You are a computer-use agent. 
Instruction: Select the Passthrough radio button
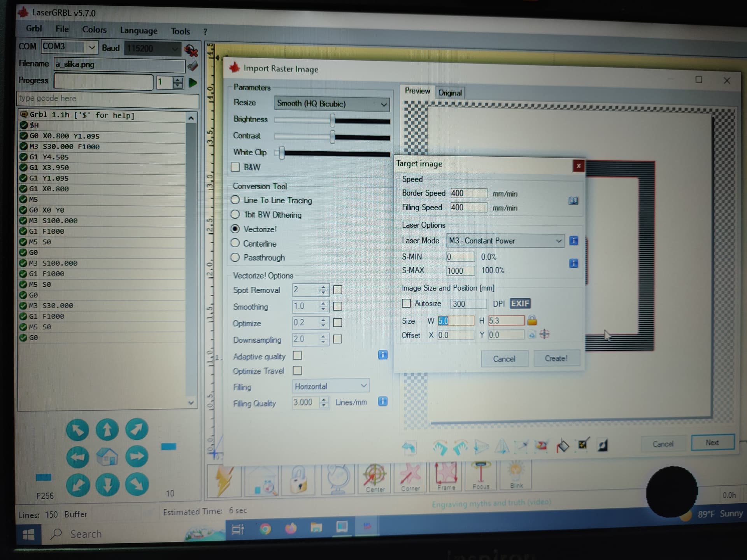coord(235,257)
